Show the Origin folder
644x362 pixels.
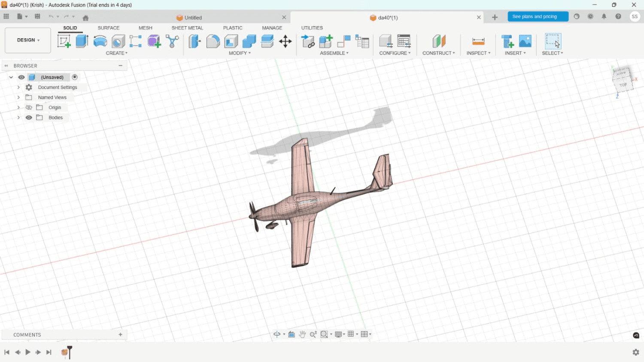pyautogui.click(x=29, y=107)
